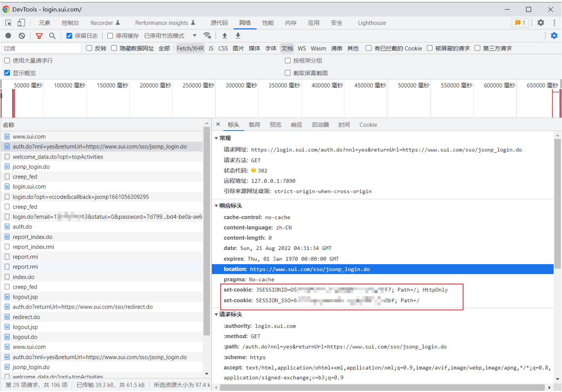Click the import HAR upload arrow
562x392 pixels.
click(225, 36)
